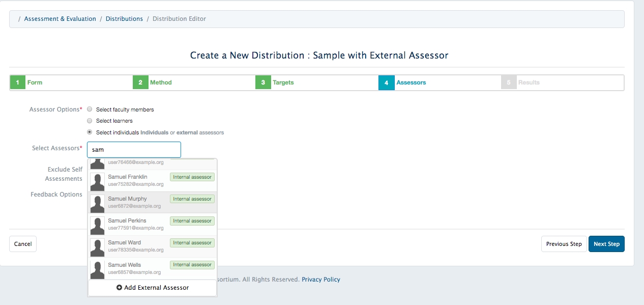This screenshot has height=305, width=644.
Task: Click Samuel Wells' avatar icon
Action: [x=97, y=269]
